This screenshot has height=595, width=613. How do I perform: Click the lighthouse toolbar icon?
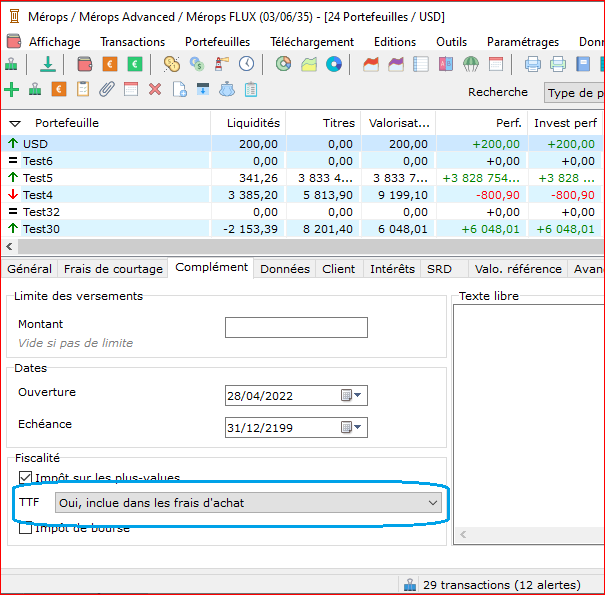point(222,64)
